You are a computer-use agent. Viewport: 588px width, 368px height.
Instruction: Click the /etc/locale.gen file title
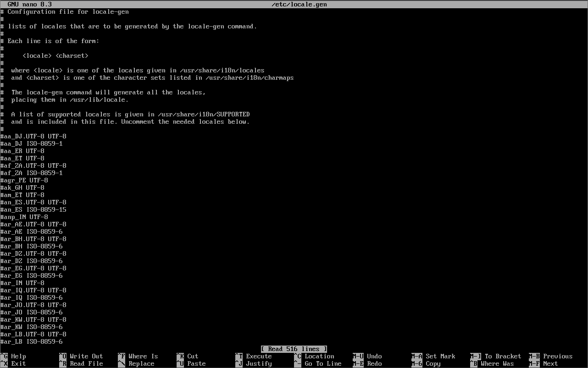tap(299, 5)
